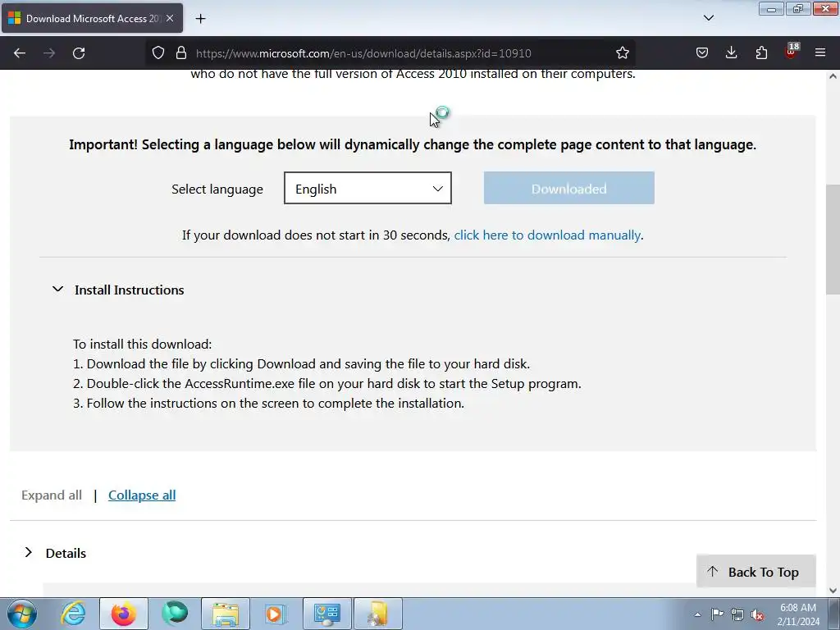Viewport: 840px width, 630px height.
Task: Bookmark this page with the star
Action: point(622,53)
